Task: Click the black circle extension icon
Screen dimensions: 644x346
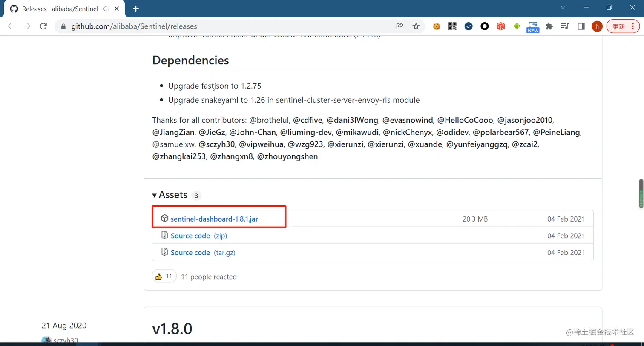Action: [484, 26]
